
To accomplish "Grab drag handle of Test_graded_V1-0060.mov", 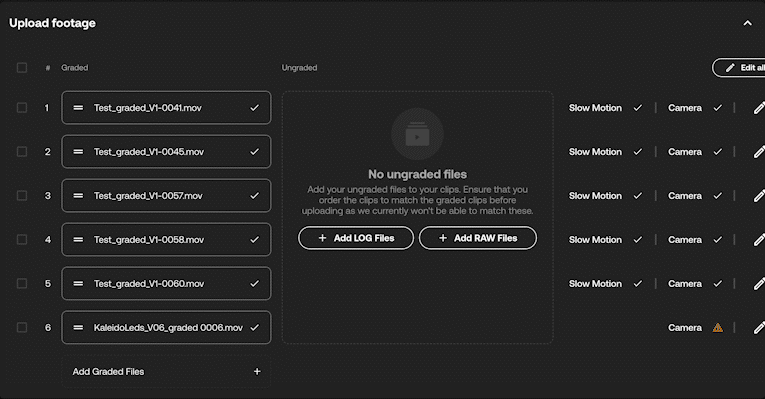I will [78, 283].
